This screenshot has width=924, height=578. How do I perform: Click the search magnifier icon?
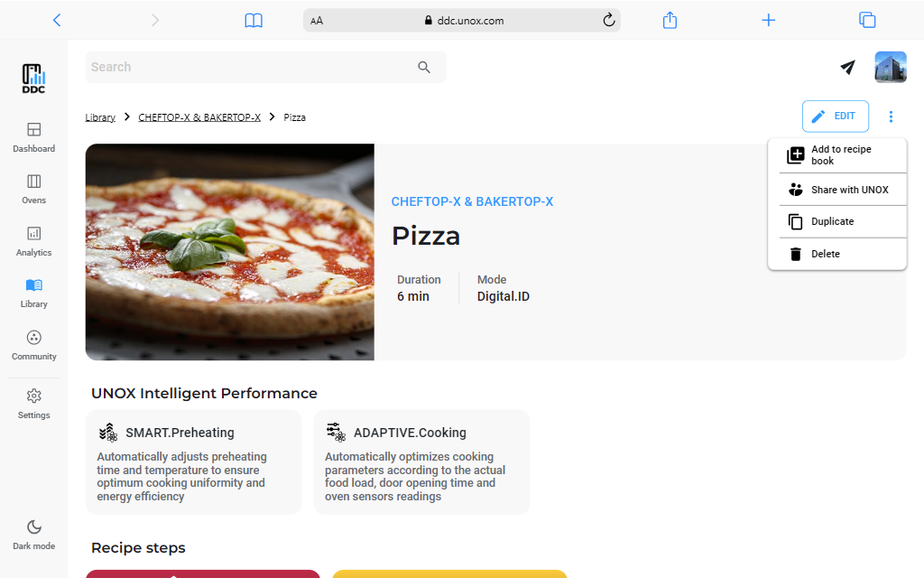[x=424, y=67]
